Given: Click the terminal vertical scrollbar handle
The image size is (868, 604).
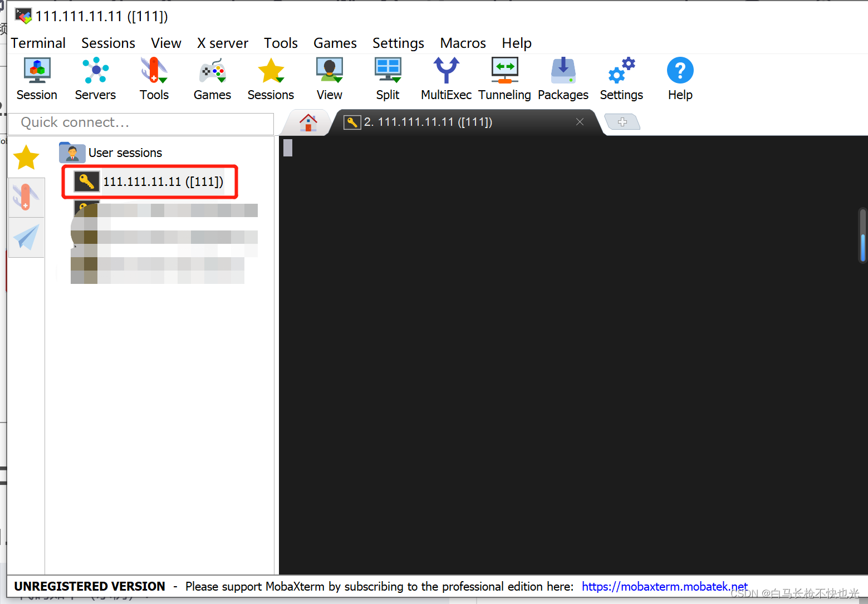Looking at the screenshot, I should tap(862, 237).
